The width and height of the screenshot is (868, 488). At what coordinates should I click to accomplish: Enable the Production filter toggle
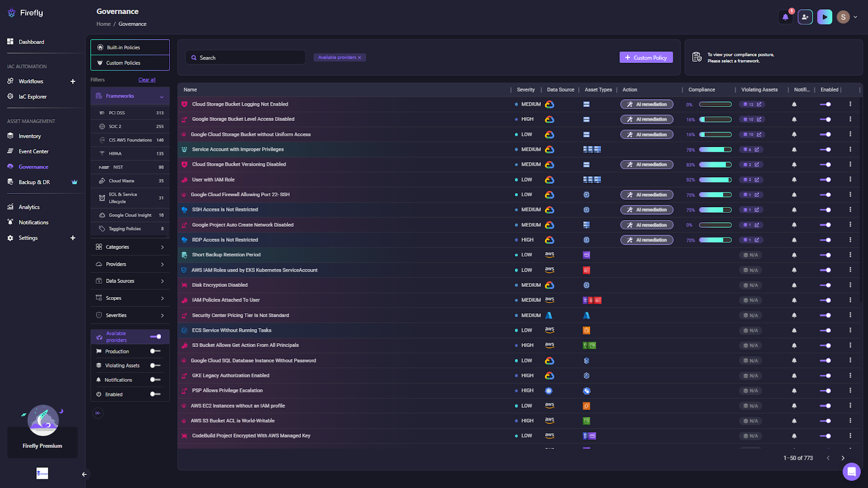click(x=156, y=351)
